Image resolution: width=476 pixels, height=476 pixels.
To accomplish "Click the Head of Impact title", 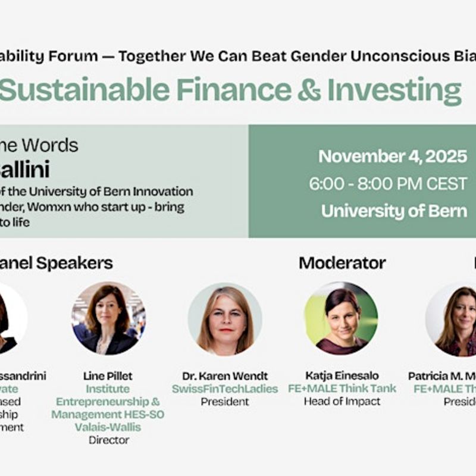I will pos(342,402).
